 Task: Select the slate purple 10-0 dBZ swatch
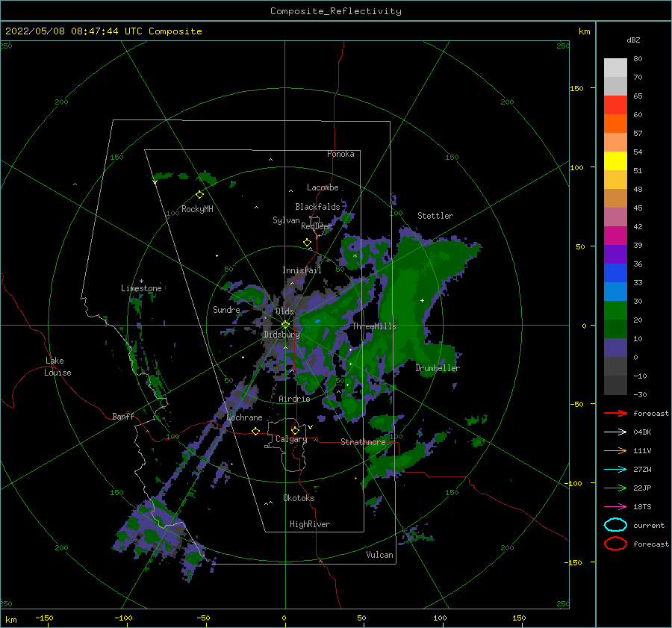click(x=615, y=348)
